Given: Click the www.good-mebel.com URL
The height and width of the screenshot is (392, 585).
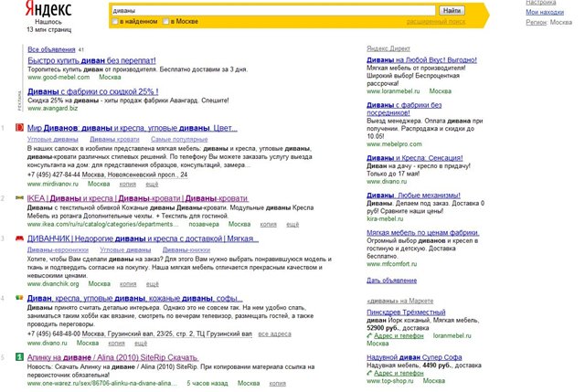Looking at the screenshot, I should pyautogui.click(x=58, y=78).
